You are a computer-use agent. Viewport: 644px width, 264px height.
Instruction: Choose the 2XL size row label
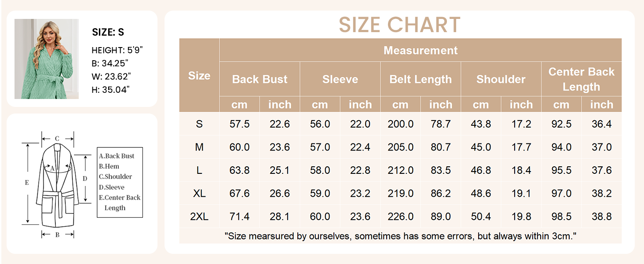199,216
